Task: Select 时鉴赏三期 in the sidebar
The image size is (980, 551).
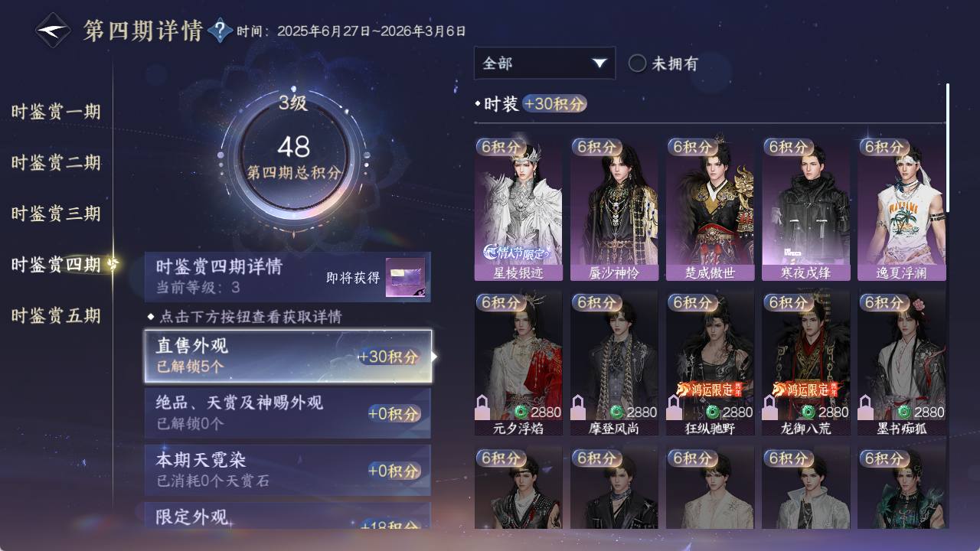Action: pos(56,214)
